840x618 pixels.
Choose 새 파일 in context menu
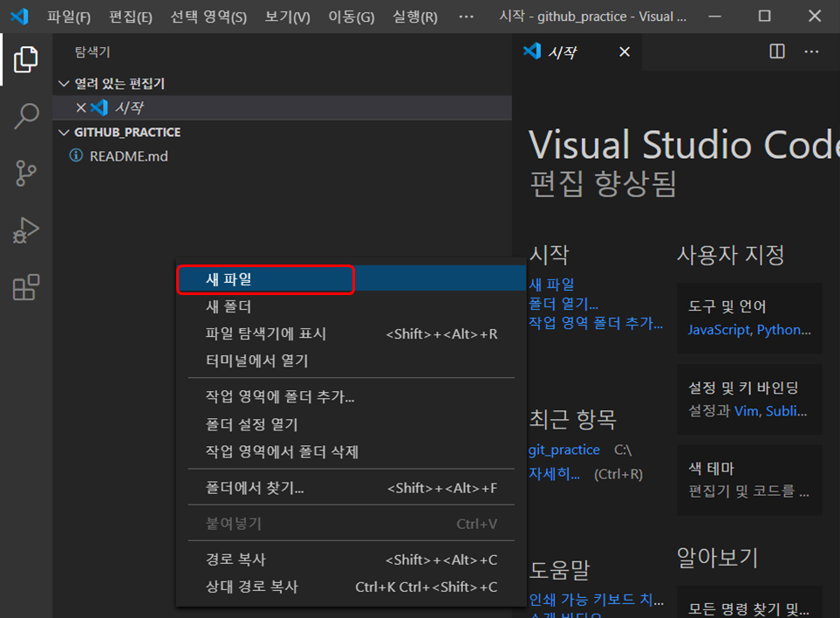tap(351, 279)
